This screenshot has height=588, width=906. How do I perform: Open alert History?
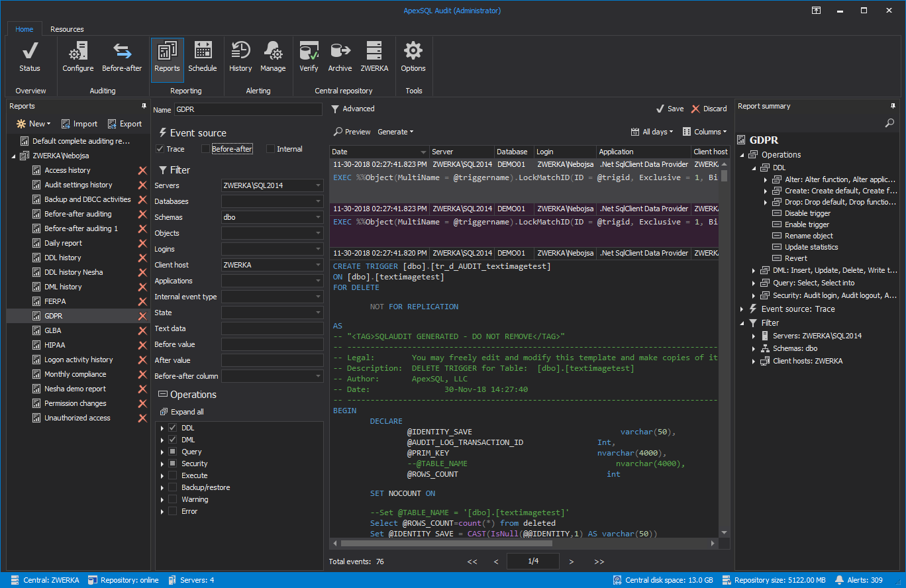[x=240, y=57]
